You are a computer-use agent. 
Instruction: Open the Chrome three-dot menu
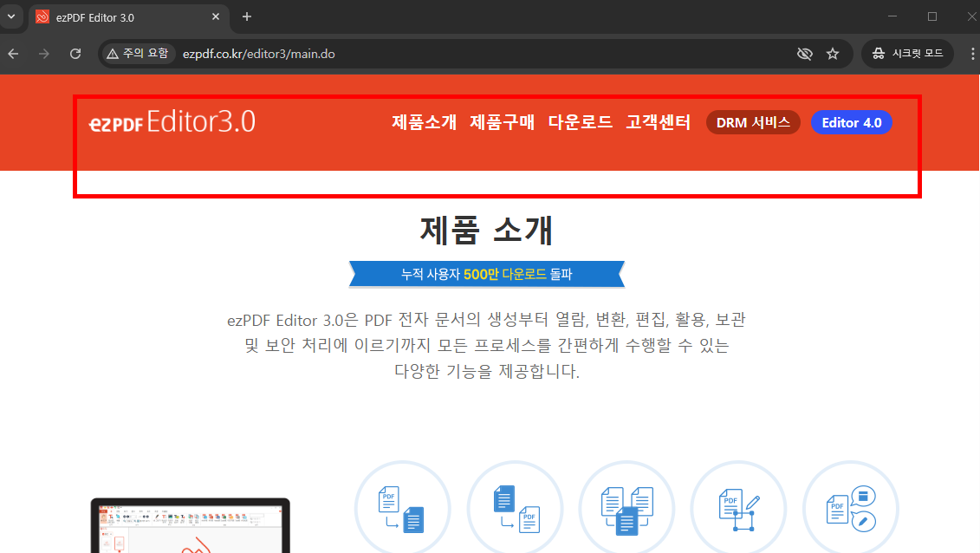[973, 53]
